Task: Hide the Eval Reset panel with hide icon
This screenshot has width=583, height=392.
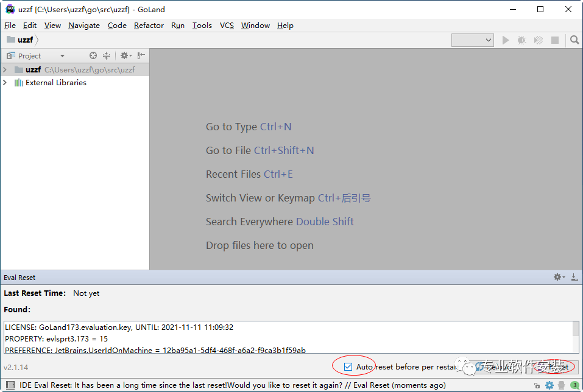Action: [x=574, y=277]
